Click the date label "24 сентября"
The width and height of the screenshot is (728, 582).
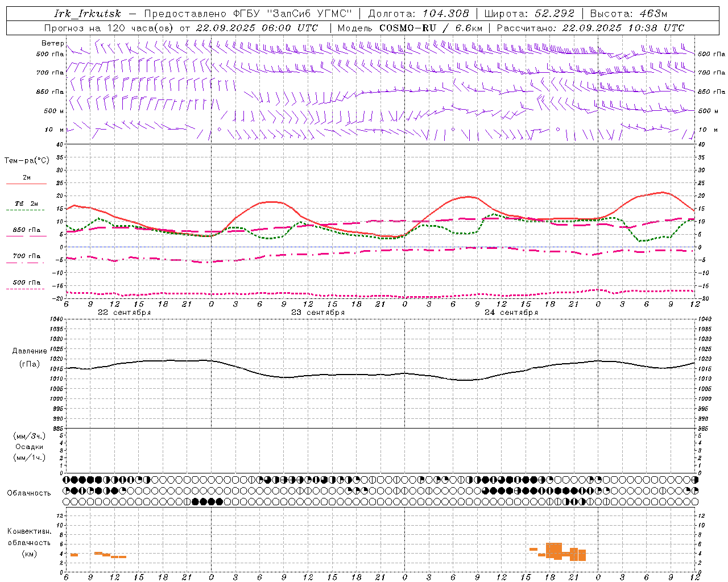coord(511,313)
